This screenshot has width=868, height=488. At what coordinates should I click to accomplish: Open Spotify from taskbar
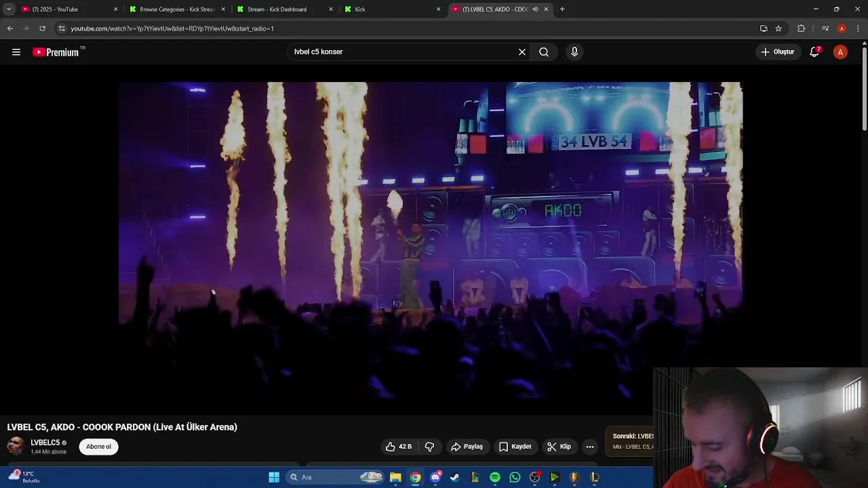(495, 477)
